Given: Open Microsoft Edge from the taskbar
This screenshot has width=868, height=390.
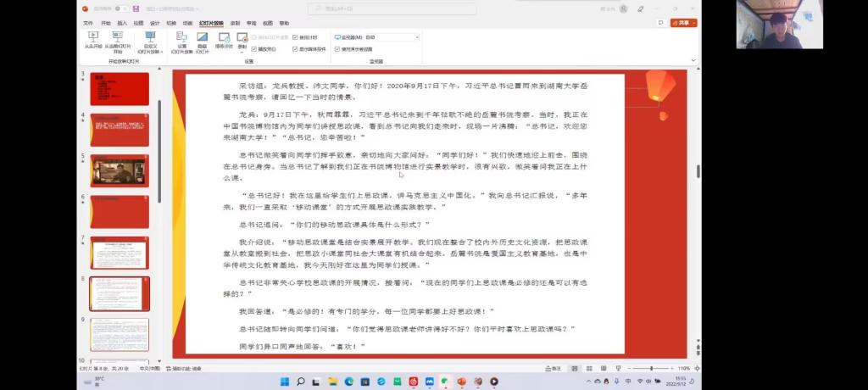Looking at the screenshot, I should (x=348, y=382).
